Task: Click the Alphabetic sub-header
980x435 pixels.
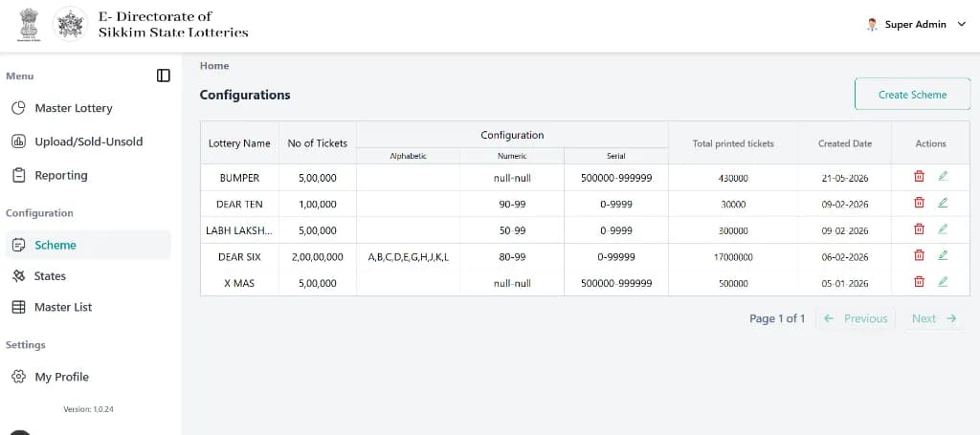Action: (x=408, y=156)
